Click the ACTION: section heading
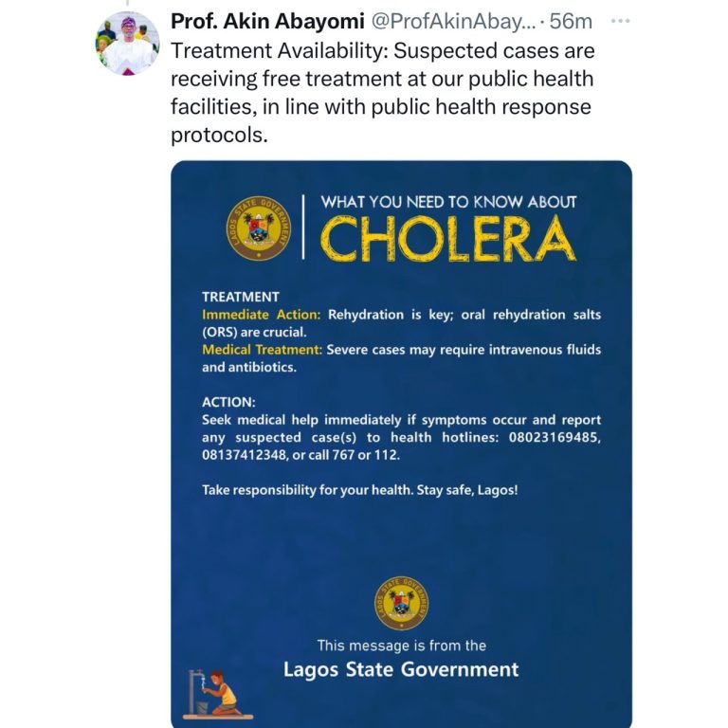 pyautogui.click(x=228, y=402)
